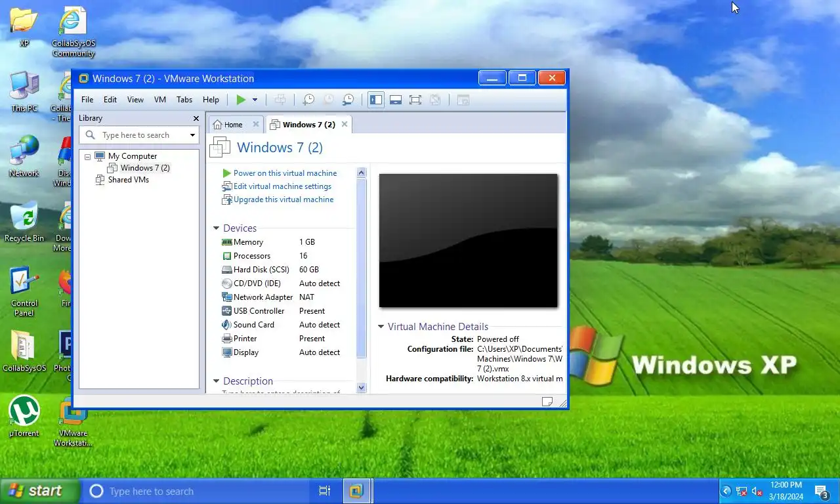Collapse the Description section
Image resolution: width=840 pixels, height=504 pixels.
coord(216,381)
